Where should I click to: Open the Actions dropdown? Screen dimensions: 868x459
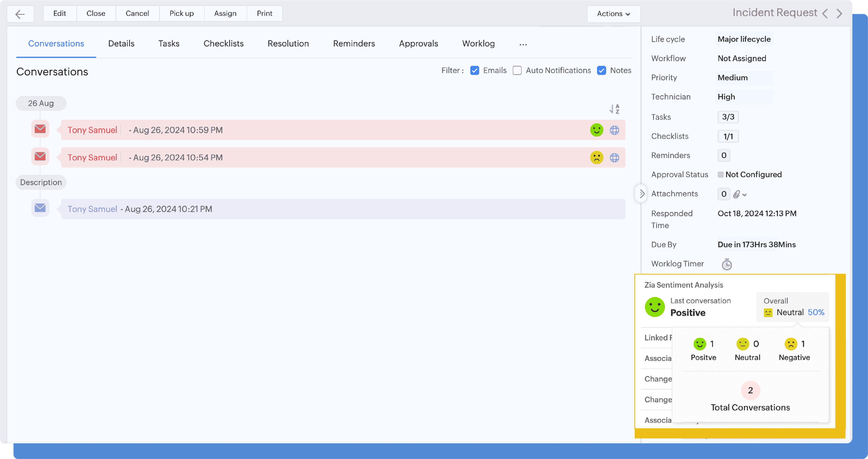click(x=613, y=14)
